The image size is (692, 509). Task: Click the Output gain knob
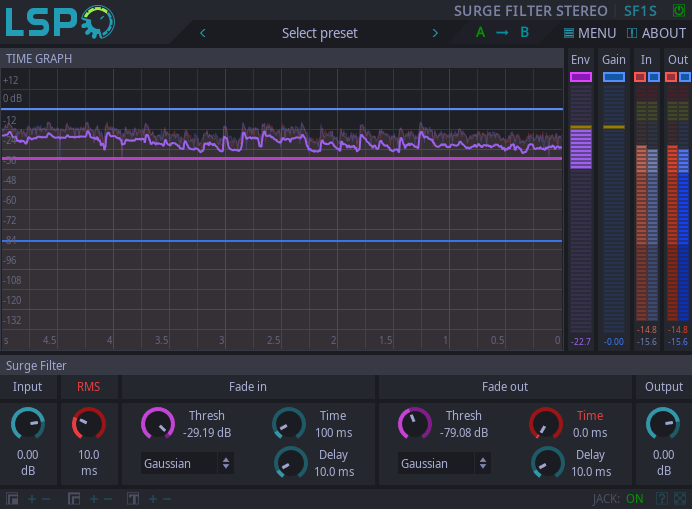tap(663, 423)
